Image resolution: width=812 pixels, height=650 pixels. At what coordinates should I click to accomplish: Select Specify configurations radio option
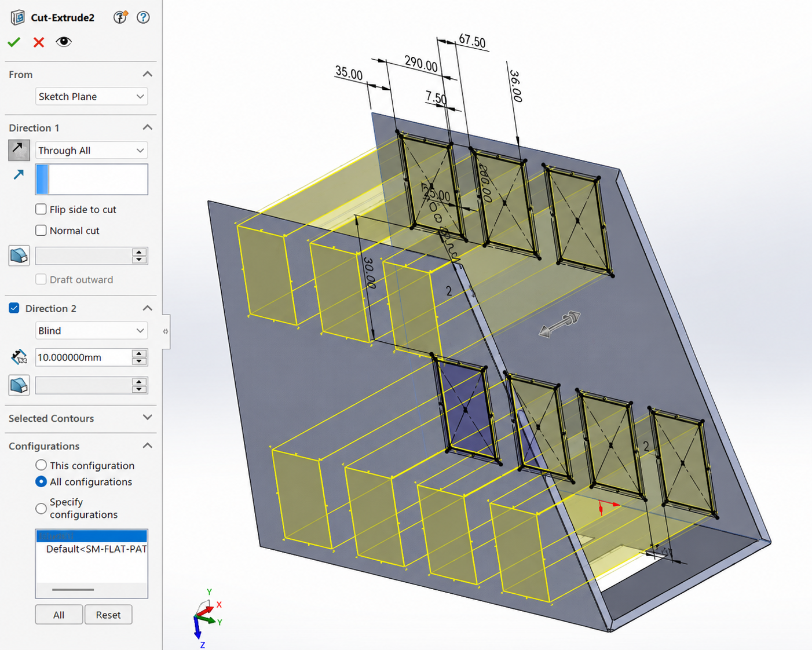[x=41, y=508]
